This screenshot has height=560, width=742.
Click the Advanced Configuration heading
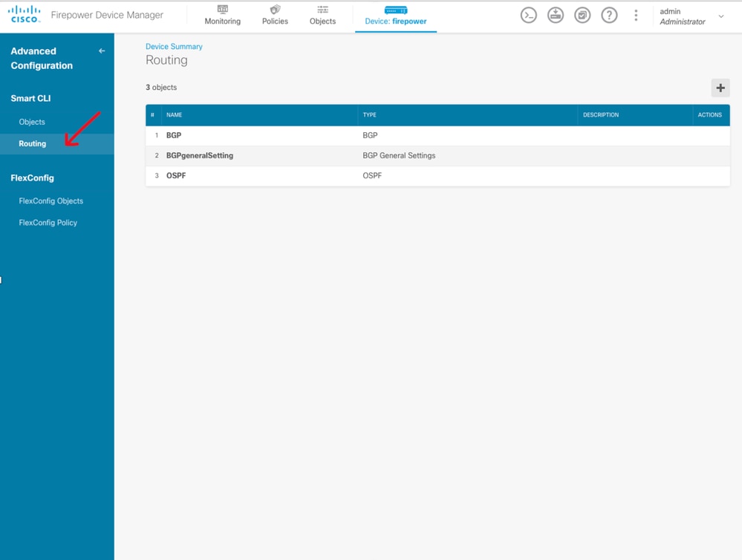point(42,58)
